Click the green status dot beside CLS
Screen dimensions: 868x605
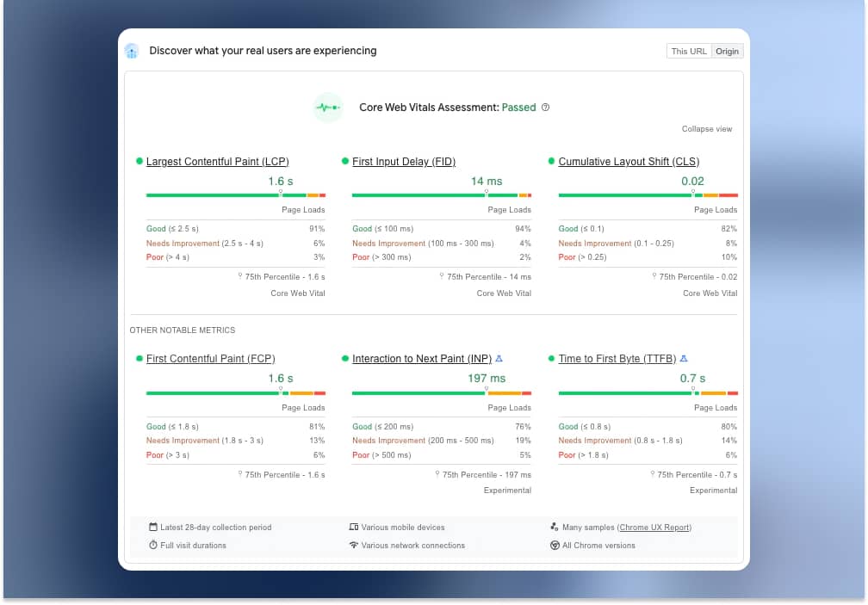[x=551, y=161]
